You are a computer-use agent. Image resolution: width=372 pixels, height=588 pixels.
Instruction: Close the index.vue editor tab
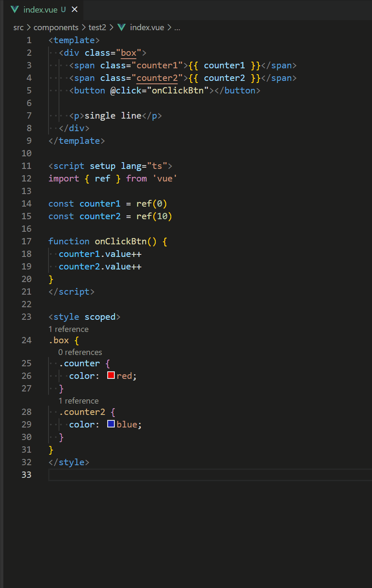(x=75, y=9)
